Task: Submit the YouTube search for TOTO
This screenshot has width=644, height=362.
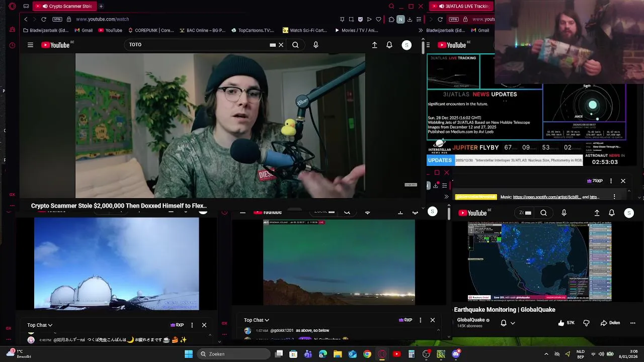Action: click(x=295, y=45)
